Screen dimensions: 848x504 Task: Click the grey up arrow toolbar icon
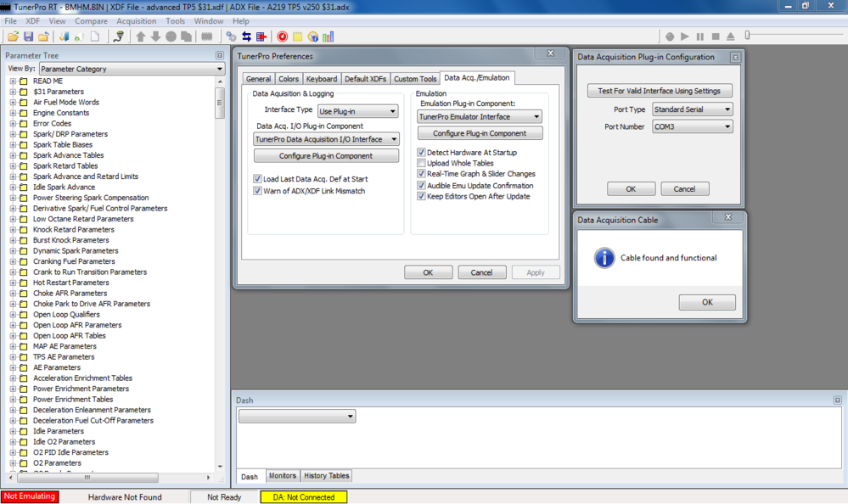coord(141,36)
